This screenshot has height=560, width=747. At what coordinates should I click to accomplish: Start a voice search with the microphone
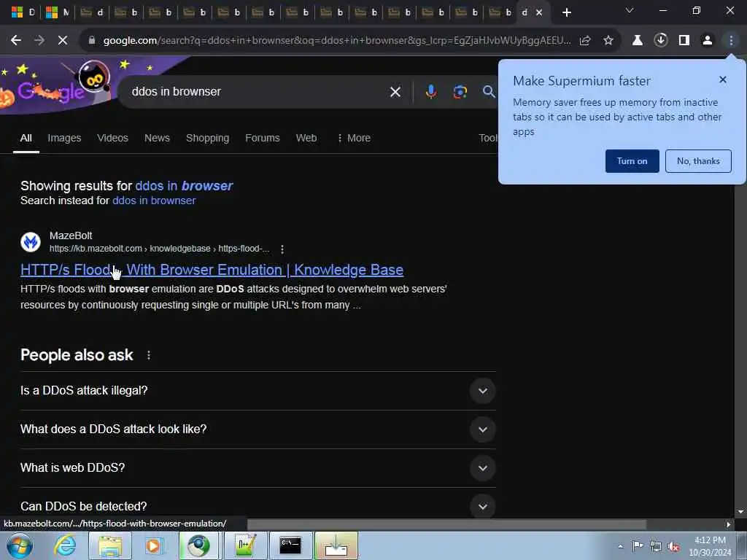coord(430,91)
